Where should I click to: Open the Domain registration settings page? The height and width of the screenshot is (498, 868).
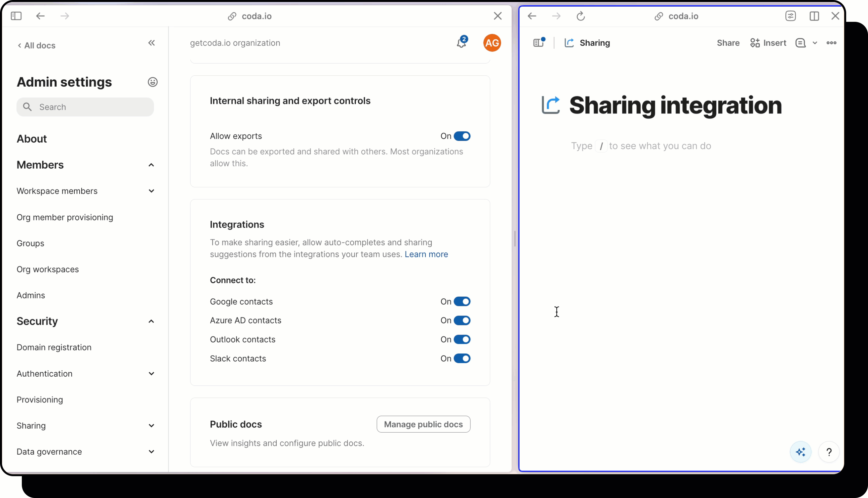54,347
